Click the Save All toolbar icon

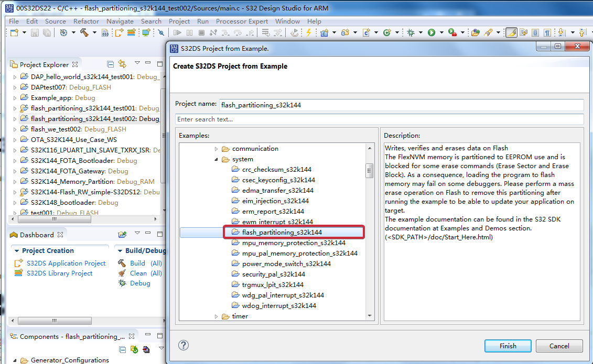pyautogui.click(x=47, y=33)
